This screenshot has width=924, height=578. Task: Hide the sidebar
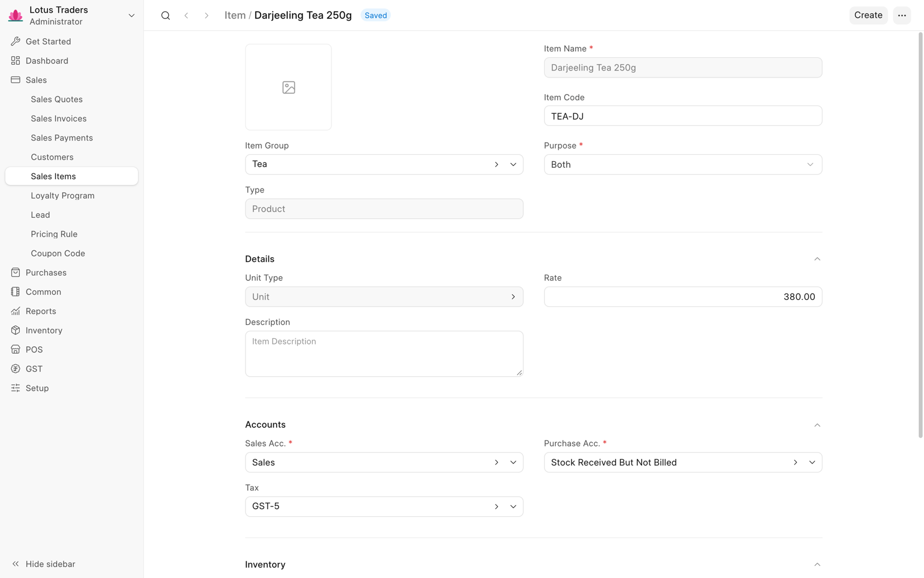coord(44,564)
